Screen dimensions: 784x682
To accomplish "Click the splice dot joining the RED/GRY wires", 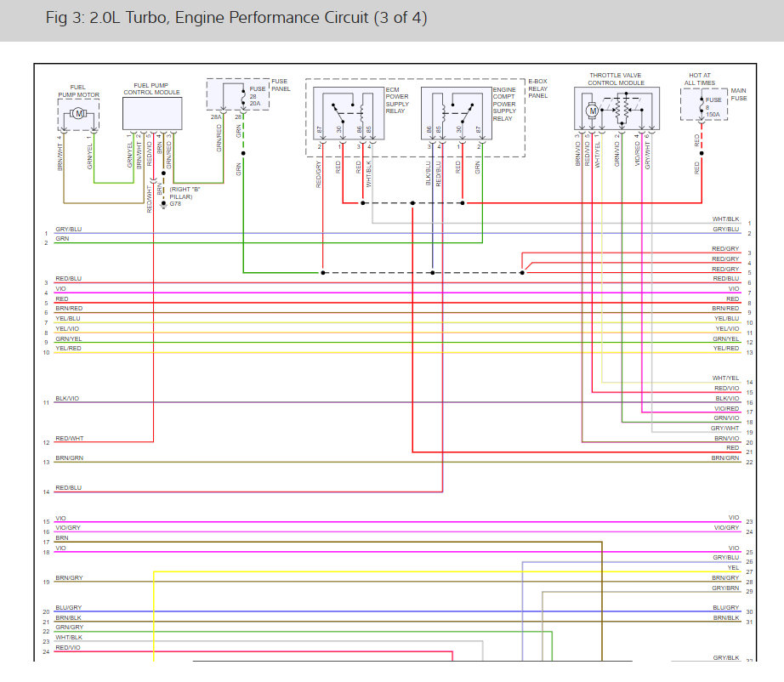I will 523,273.
